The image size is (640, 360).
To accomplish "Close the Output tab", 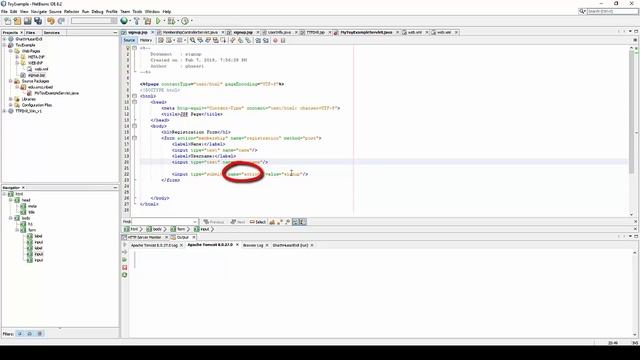I will [x=194, y=237].
